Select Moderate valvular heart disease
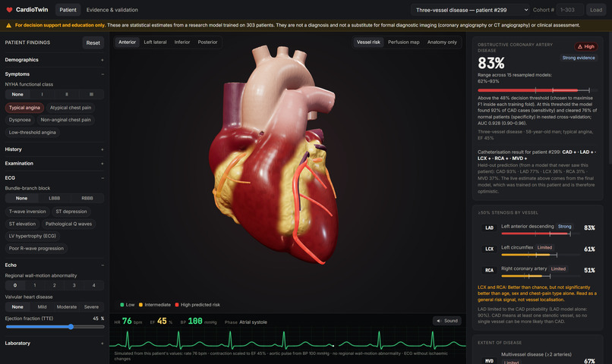Image resolution: width=612 pixels, height=364 pixels. click(x=67, y=307)
